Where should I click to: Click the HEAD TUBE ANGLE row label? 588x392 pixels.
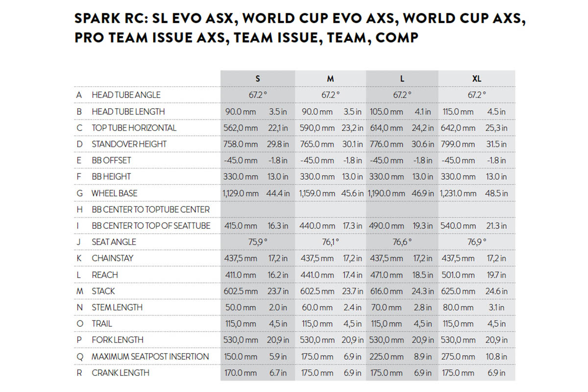[126, 95]
